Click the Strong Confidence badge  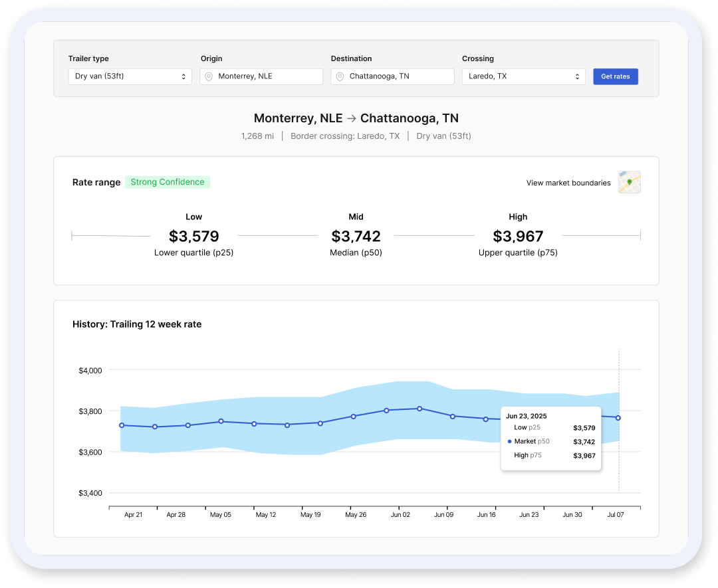pos(168,182)
